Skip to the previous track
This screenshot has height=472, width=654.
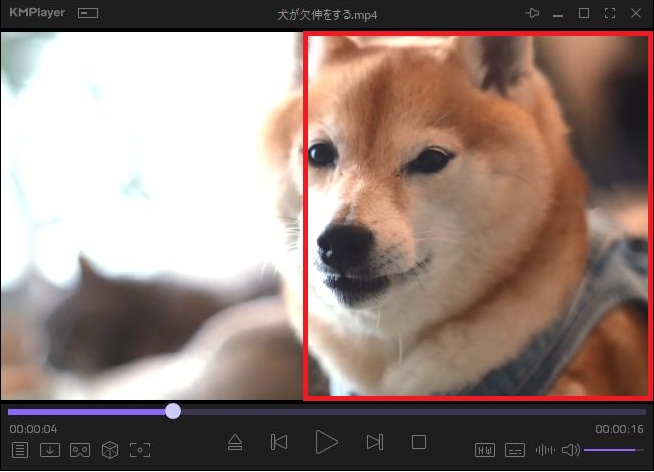pos(280,442)
